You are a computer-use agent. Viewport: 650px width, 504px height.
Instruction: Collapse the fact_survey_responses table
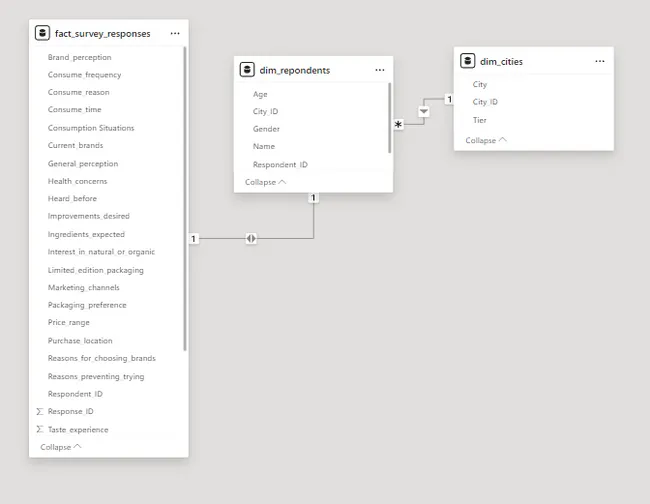tap(61, 447)
